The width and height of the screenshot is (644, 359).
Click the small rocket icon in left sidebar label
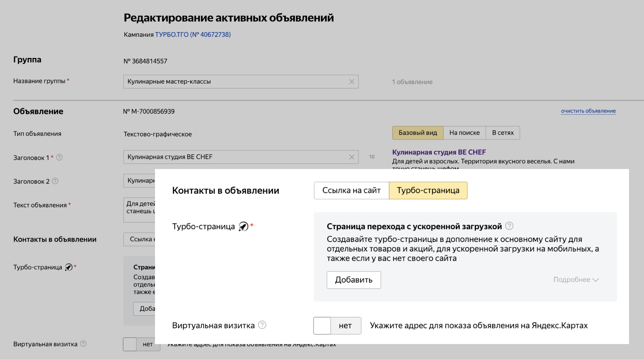coord(69,267)
